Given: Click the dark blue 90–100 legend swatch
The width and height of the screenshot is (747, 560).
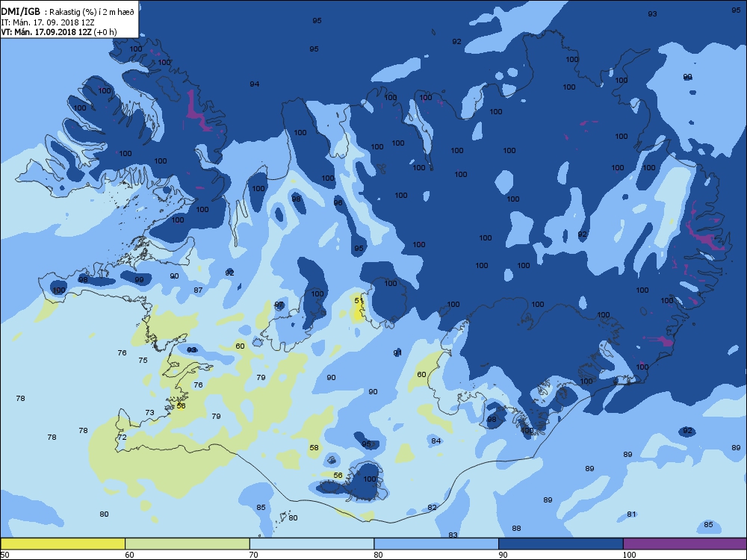Looking at the screenshot, I should (x=561, y=544).
